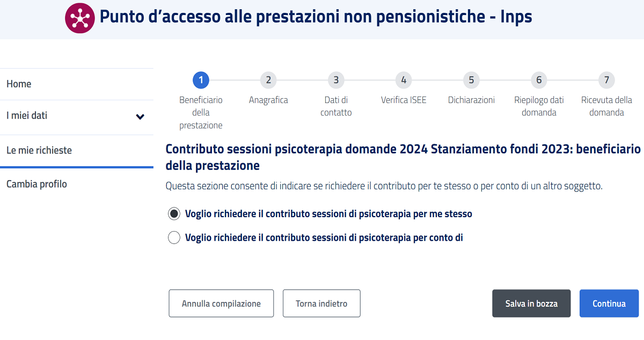
Task: Click the INPS logo icon in header
Action: (79, 17)
